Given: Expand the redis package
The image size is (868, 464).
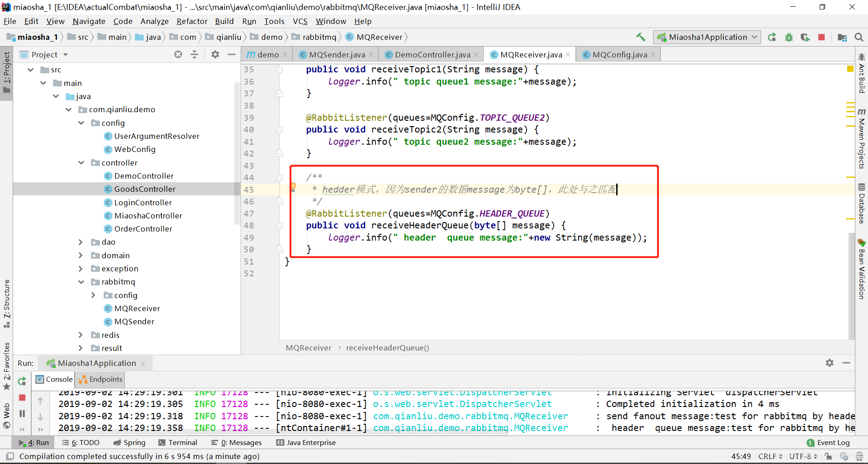Looking at the screenshot, I should [80, 335].
